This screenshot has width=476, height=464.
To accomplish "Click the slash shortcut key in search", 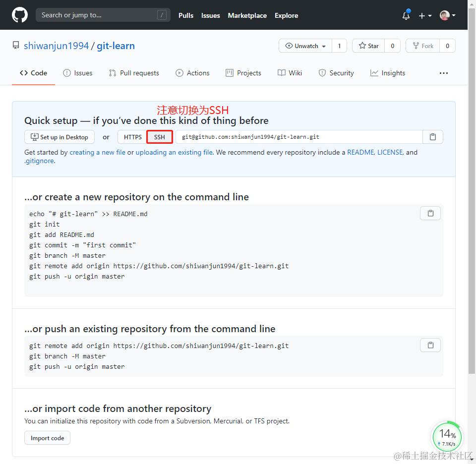I will 162,15.
